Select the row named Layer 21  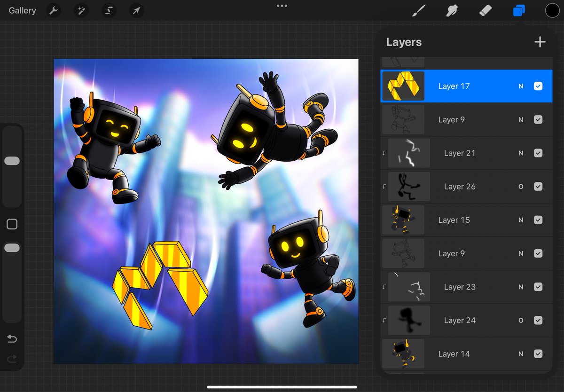[466, 153]
